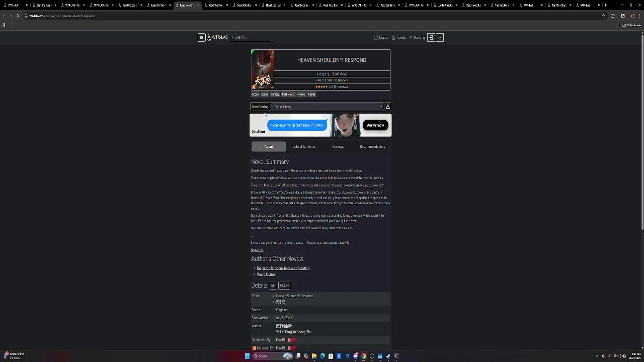
Task: Switch to the About tab
Action: pyautogui.click(x=269, y=146)
